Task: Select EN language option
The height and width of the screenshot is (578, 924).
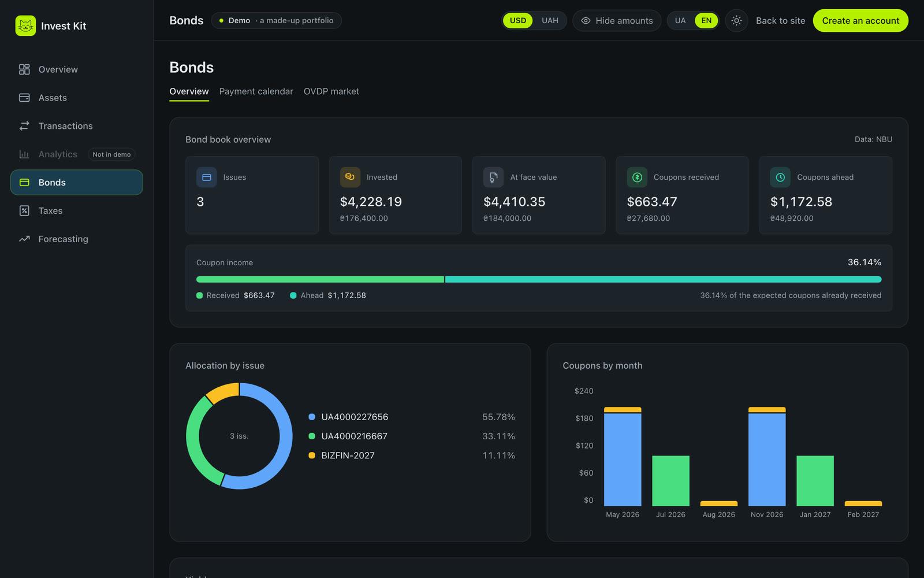Action: pos(706,21)
